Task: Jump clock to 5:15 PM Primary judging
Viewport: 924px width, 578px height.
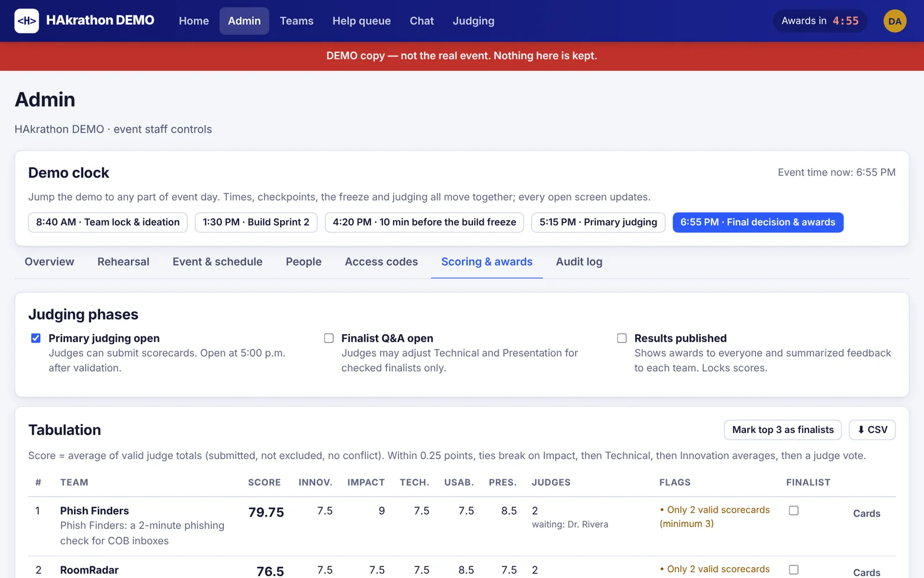Action: [598, 223]
